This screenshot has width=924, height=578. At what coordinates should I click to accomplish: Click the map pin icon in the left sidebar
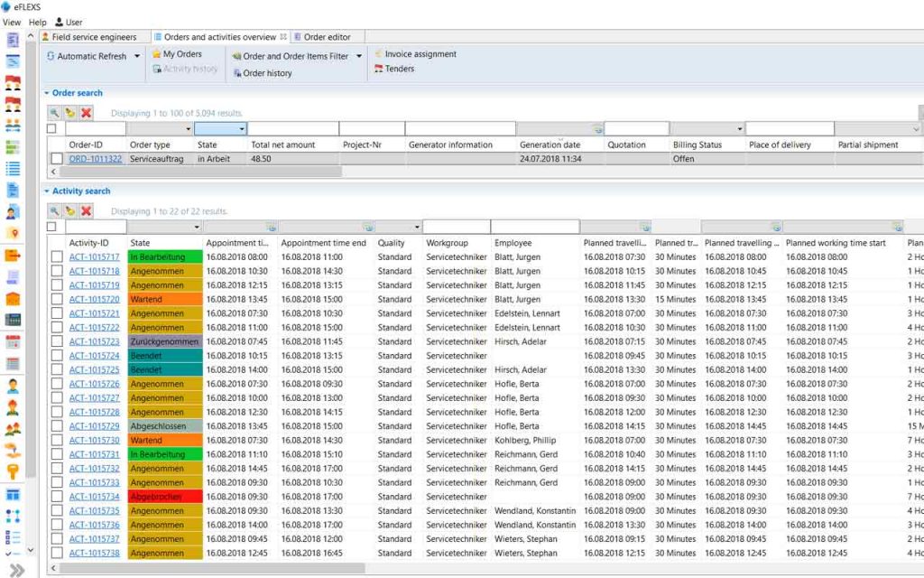(12, 230)
